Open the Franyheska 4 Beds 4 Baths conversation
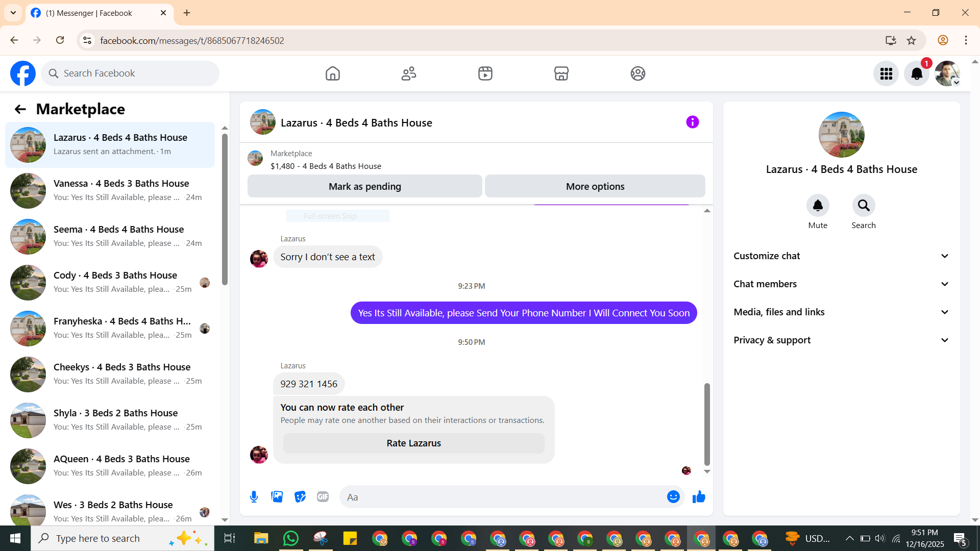Image resolution: width=980 pixels, height=551 pixels. click(x=110, y=329)
